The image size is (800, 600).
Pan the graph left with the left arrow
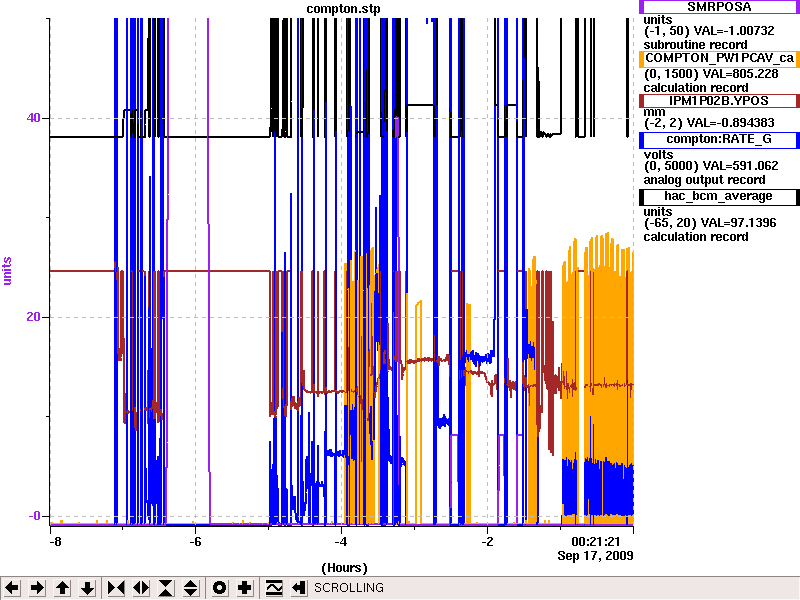click(12, 588)
